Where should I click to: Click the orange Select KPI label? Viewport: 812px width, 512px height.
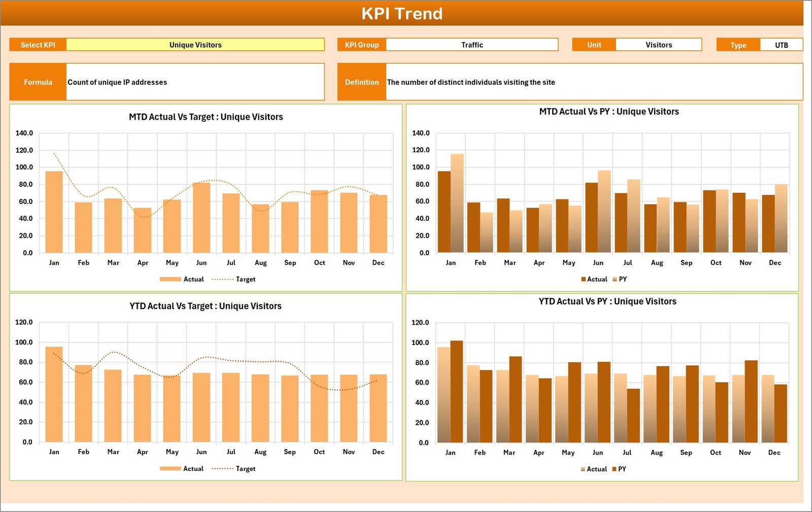[x=38, y=45]
